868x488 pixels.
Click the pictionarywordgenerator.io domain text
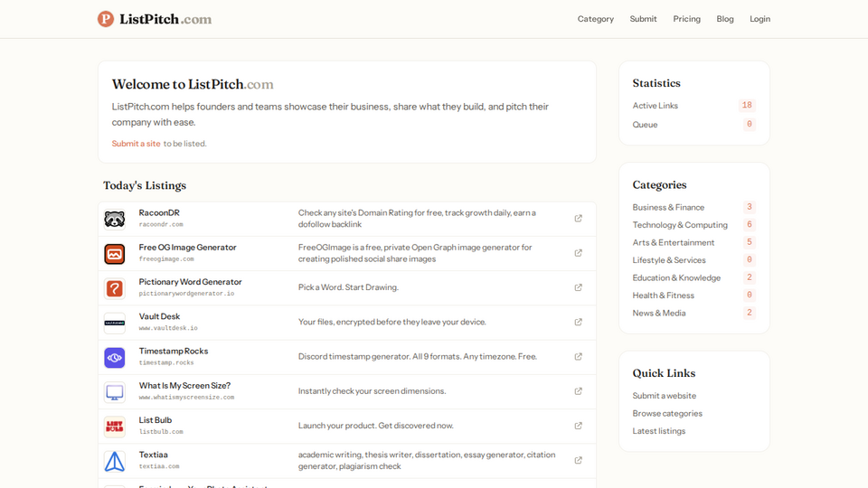[186, 294]
